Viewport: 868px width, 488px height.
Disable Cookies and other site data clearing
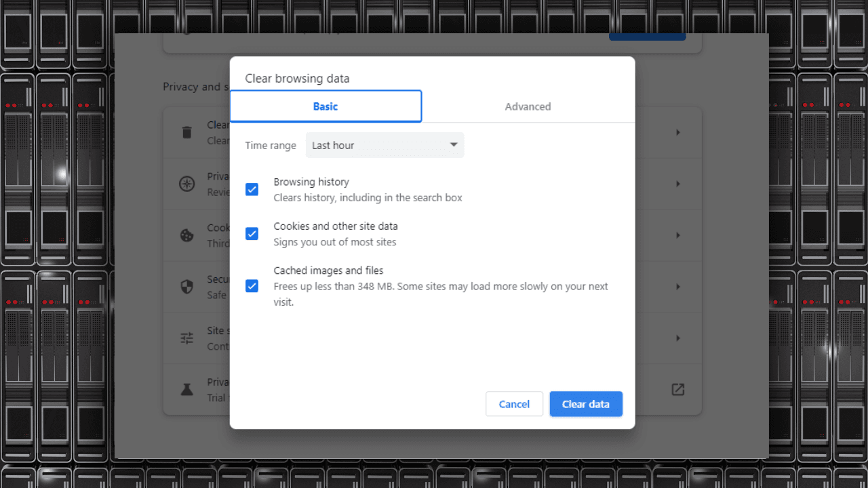pos(252,233)
